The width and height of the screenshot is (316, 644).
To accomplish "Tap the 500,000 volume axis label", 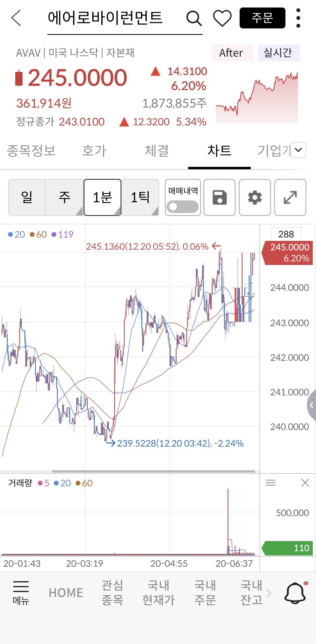I will pyautogui.click(x=292, y=513).
